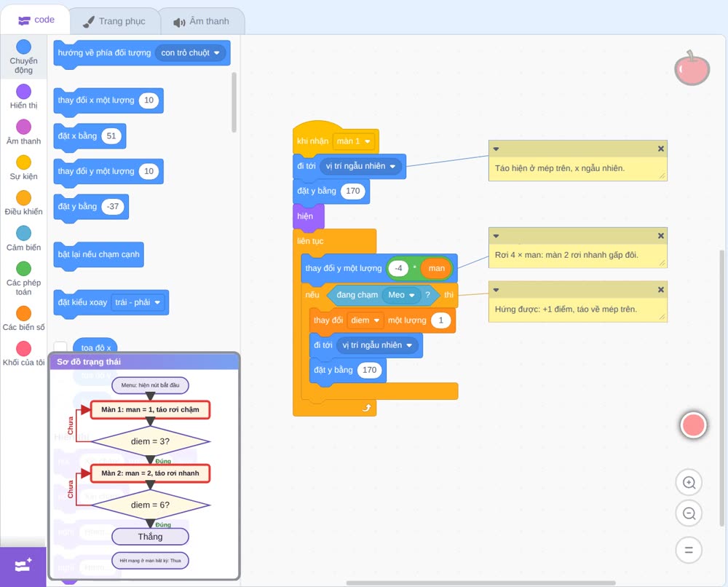Click the 'bật lại nếu chạm cạnh' block
This screenshot has width=728, height=587.
tap(98, 254)
